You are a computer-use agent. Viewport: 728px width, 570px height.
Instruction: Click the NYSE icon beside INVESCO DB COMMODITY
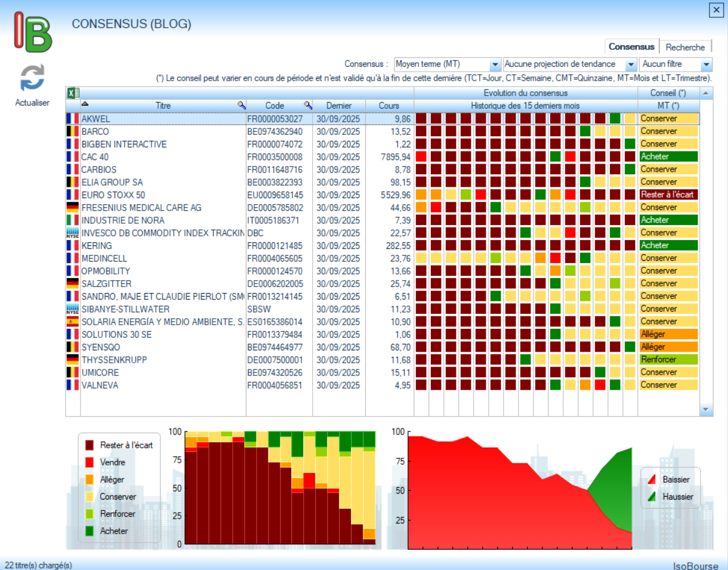point(73,232)
